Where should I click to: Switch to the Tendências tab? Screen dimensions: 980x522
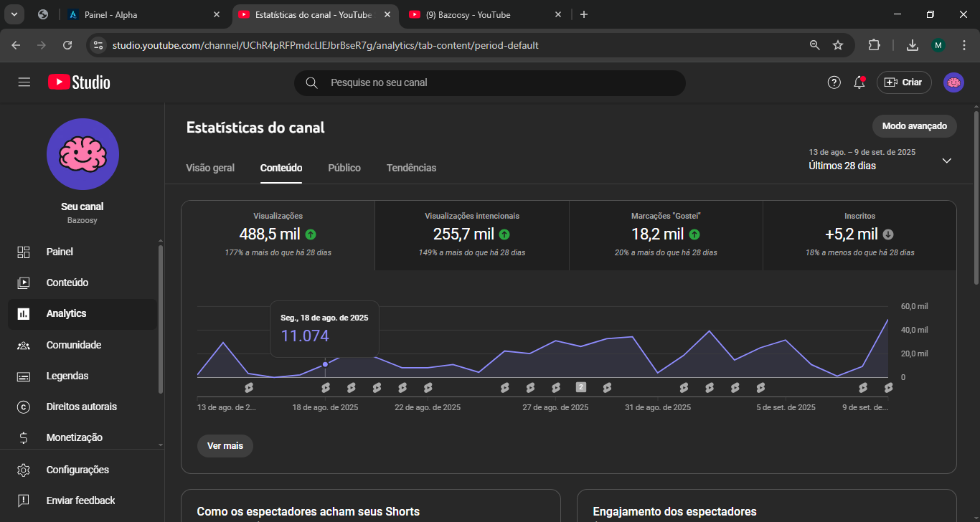click(x=411, y=168)
